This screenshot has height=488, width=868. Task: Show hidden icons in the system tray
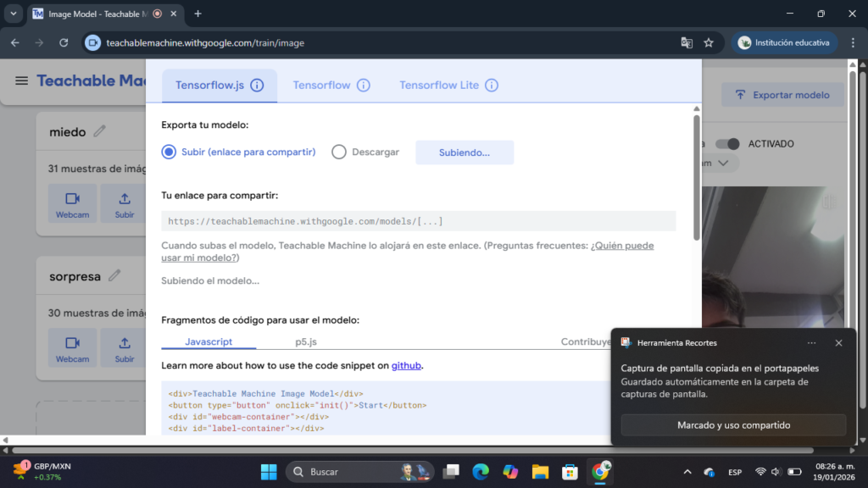(x=687, y=472)
